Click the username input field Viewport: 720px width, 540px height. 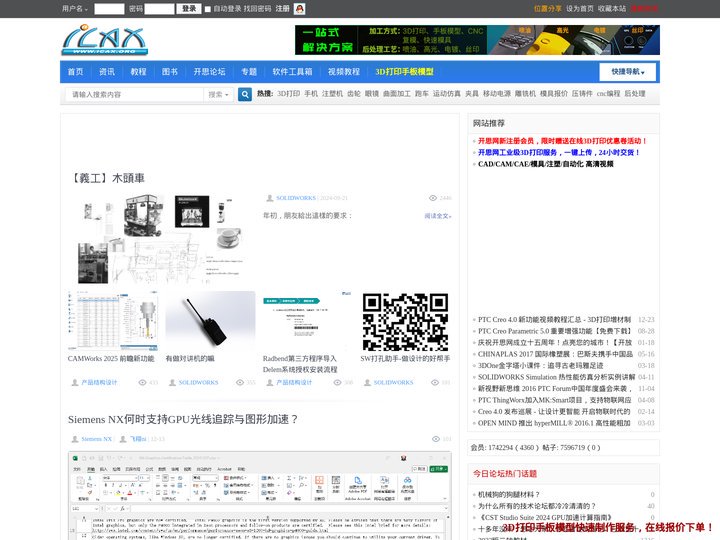[109, 9]
